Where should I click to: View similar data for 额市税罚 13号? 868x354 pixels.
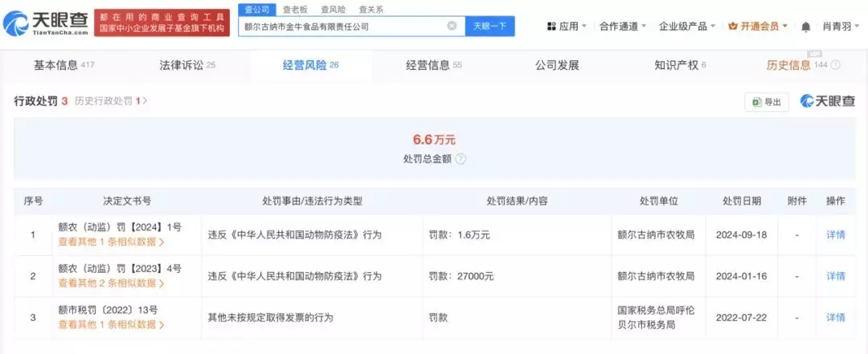pos(111,324)
